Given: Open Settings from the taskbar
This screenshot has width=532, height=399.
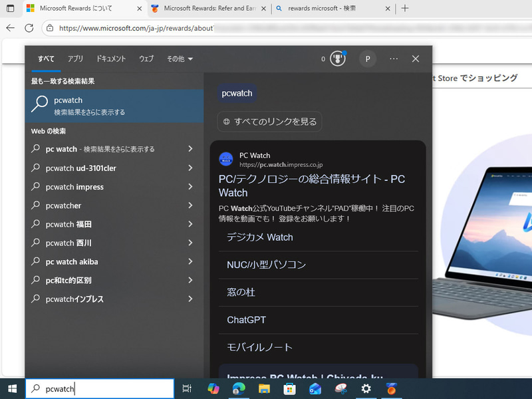Looking at the screenshot, I should [366, 388].
